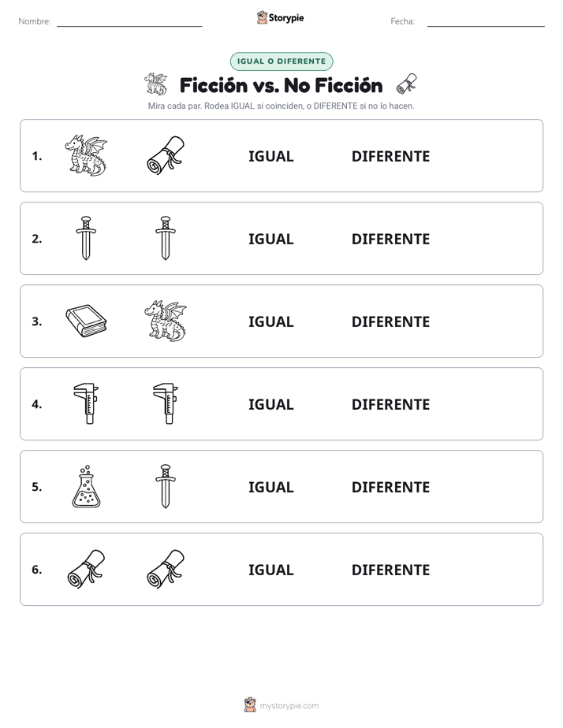Image resolution: width=563 pixels, height=728 pixels.
Task: Choose IGUAL for row 4
Action: click(x=270, y=404)
